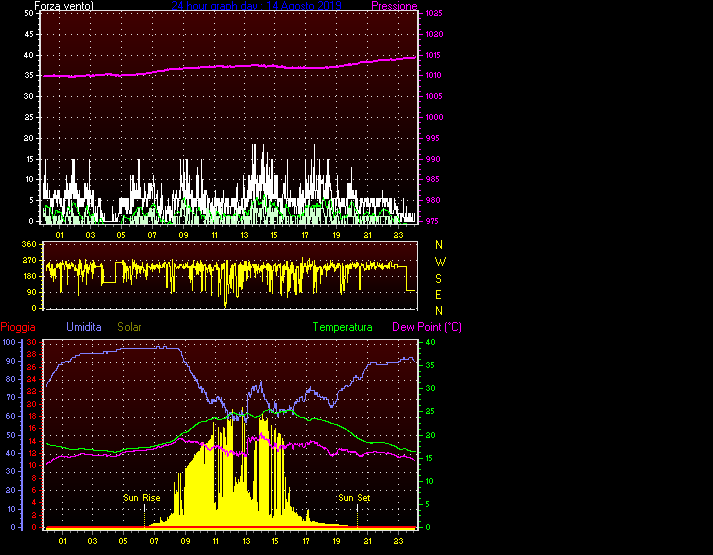Click the red rain axis value 22
Screen dimensions: 713x555
(x=31, y=391)
